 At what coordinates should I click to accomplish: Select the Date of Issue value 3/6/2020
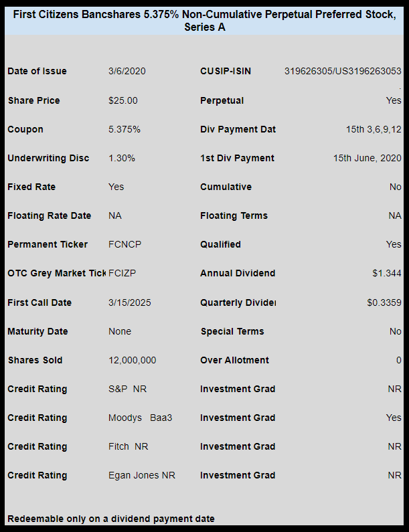pos(127,71)
